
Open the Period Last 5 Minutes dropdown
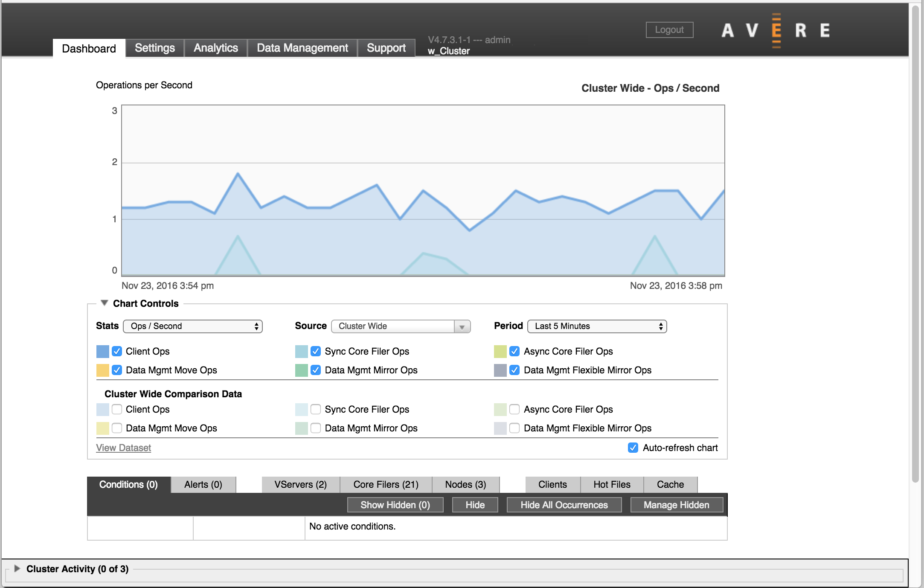[597, 326]
